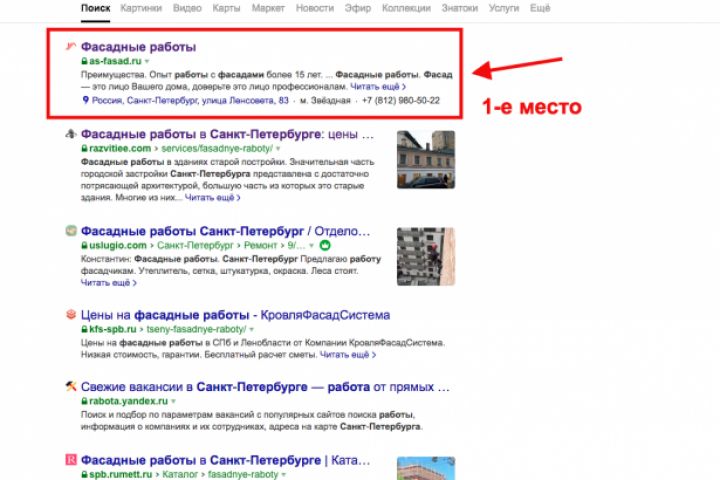Select the active Поиск tab
Screen dimensions: 720x480
click(x=96, y=8)
